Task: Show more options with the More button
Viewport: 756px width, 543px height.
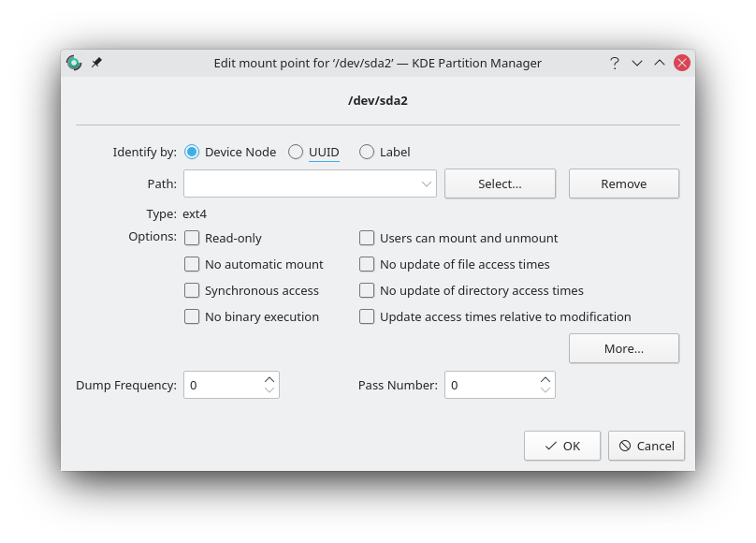Action: [623, 348]
